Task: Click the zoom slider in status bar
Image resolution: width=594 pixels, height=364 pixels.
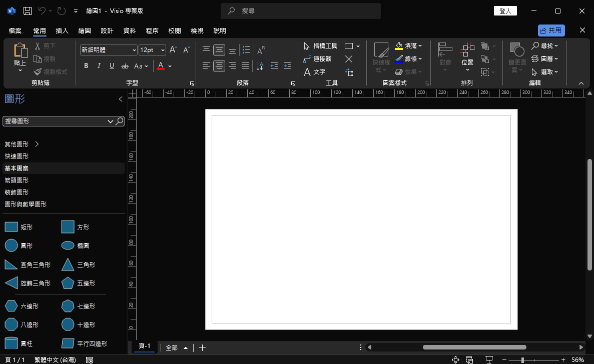Action: coord(523,360)
